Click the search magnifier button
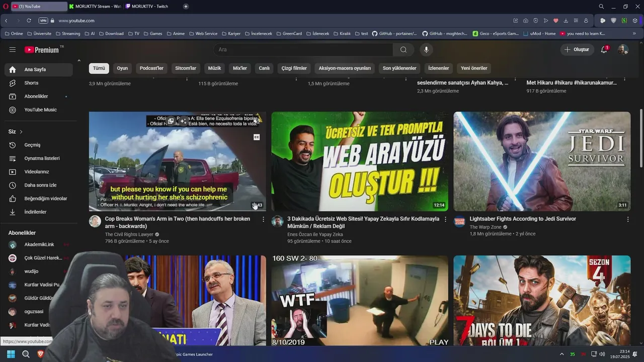 click(x=404, y=50)
